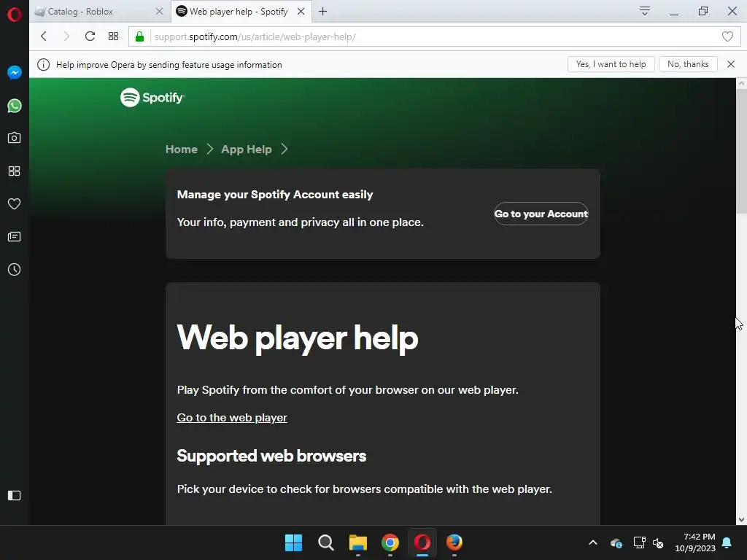Screen dimensions: 747x560
Task: Open Windows taskbar search
Action: tap(326, 542)
